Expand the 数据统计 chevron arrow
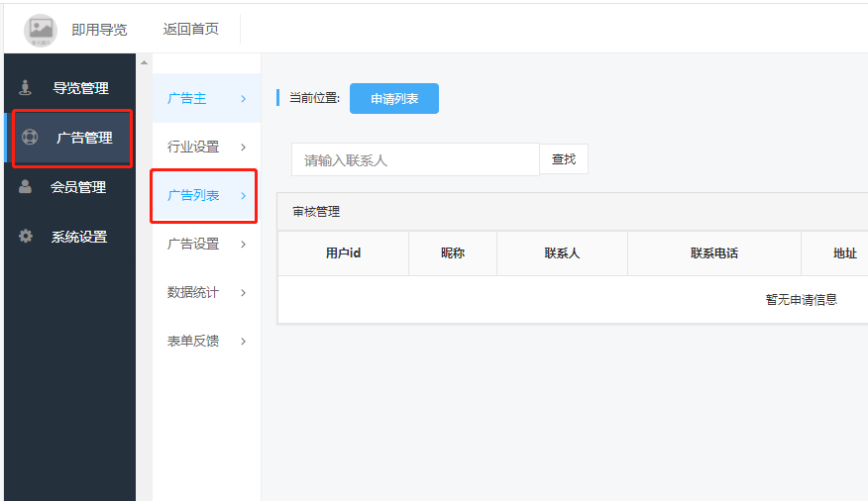Image resolution: width=868 pixels, height=501 pixels. point(244,292)
